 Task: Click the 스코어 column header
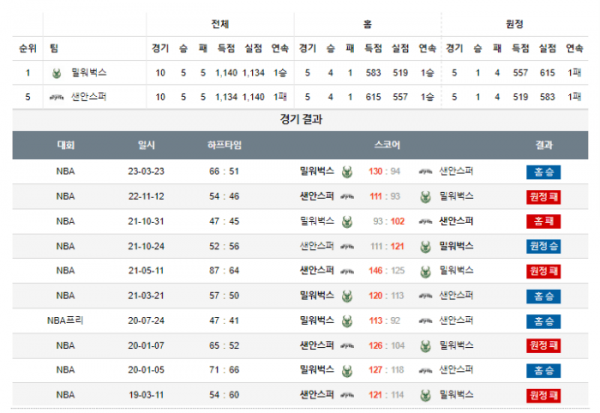coord(387,145)
